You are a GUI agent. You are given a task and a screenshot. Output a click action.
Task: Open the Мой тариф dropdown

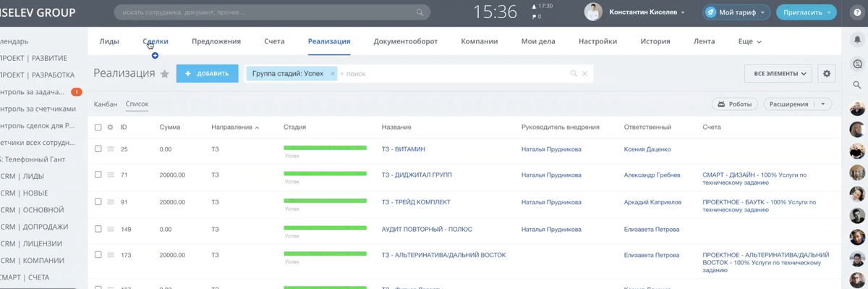737,12
